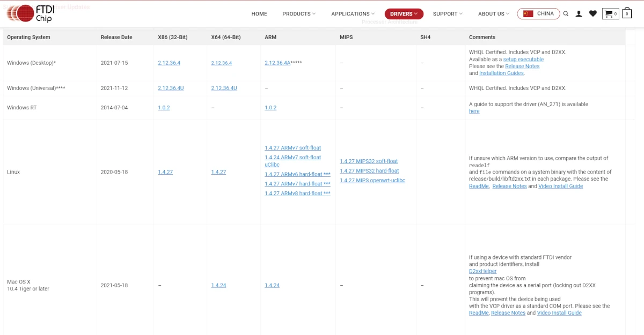Open 1.4.27 MIPS32 hard-float link
Image resolution: width=644 pixels, height=335 pixels.
[369, 171]
